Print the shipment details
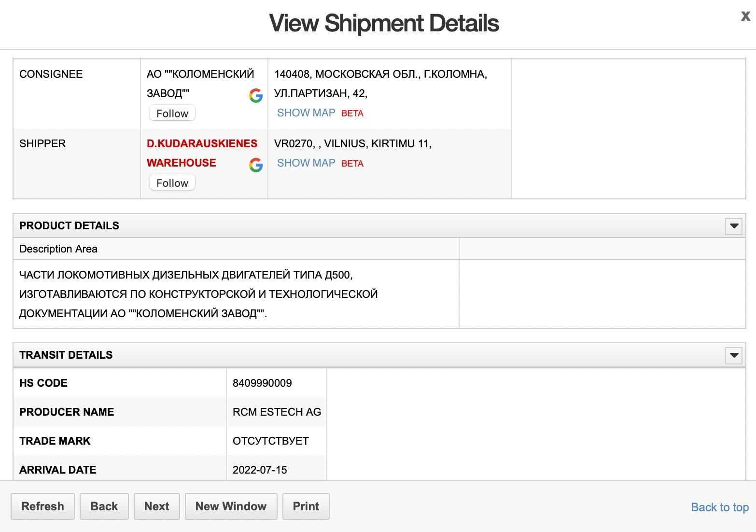 (306, 506)
